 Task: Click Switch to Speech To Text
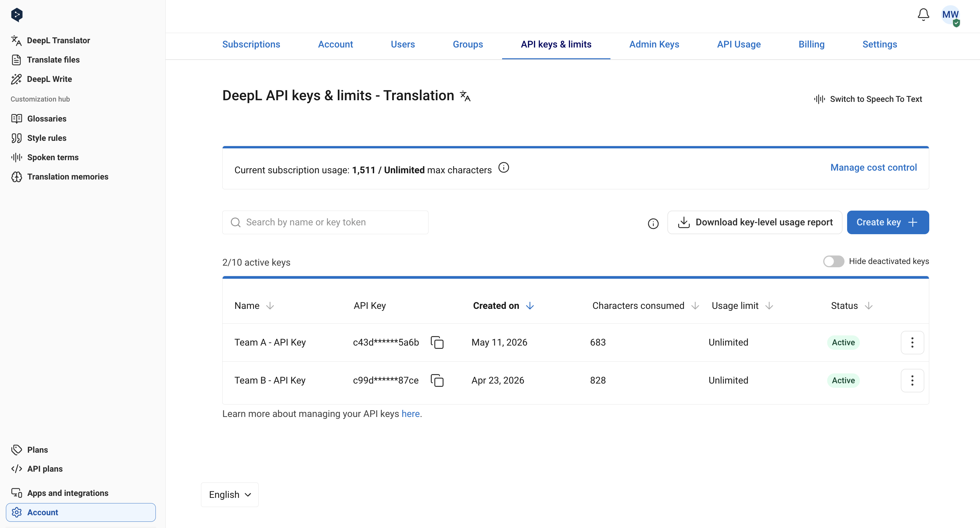click(868, 99)
